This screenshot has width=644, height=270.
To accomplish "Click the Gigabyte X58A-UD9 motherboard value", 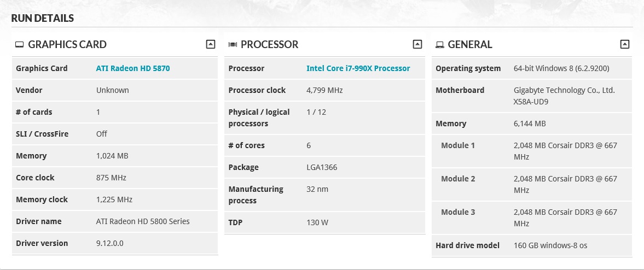I will [564, 96].
